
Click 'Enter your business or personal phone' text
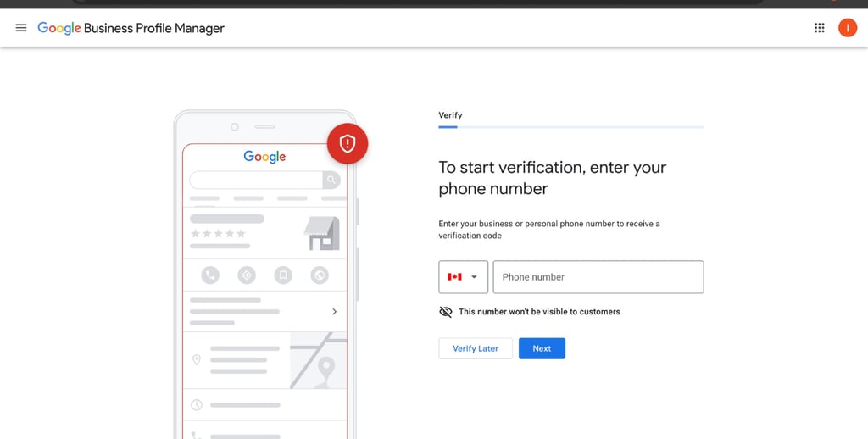tap(549, 230)
